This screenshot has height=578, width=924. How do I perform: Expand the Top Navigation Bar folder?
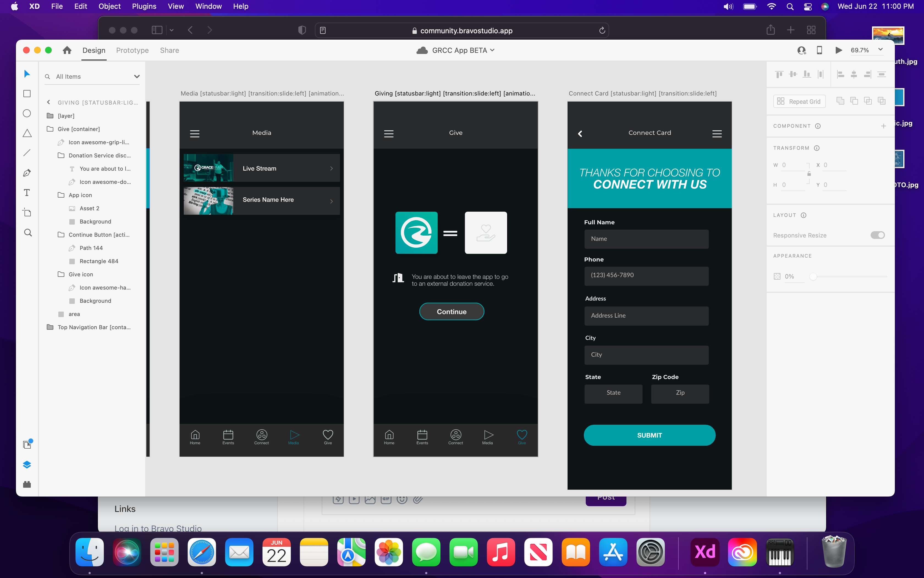(50, 327)
